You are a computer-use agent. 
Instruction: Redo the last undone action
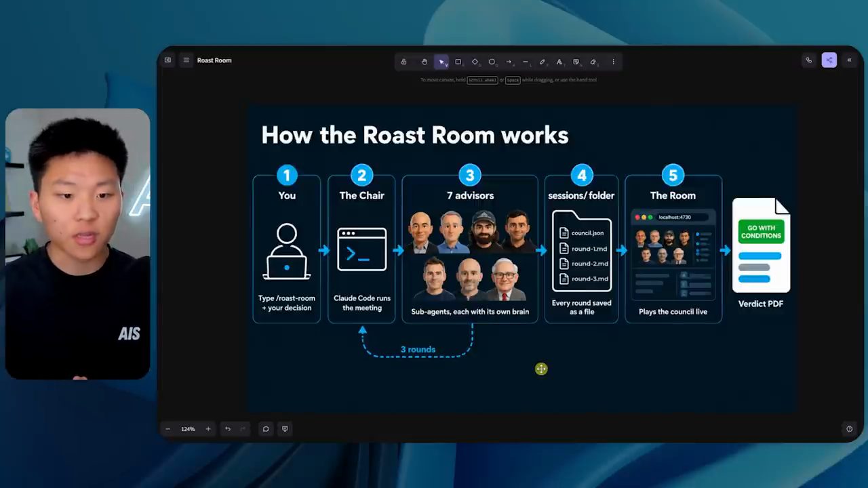click(244, 429)
